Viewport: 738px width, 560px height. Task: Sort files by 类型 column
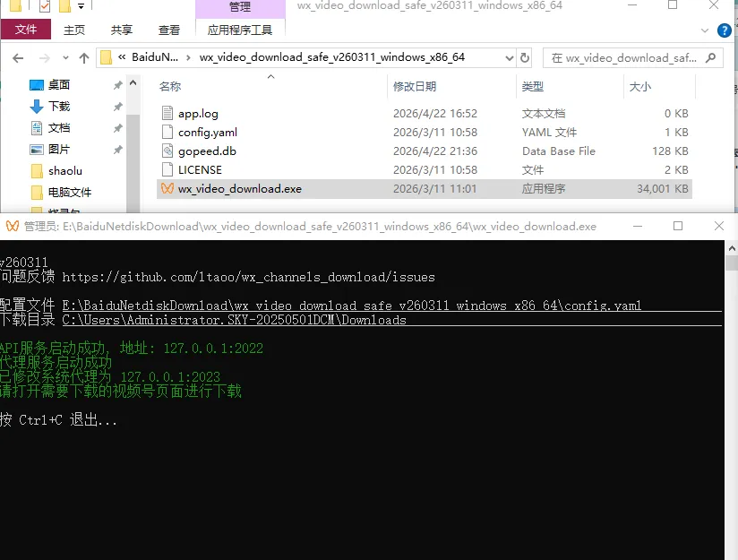coord(532,87)
